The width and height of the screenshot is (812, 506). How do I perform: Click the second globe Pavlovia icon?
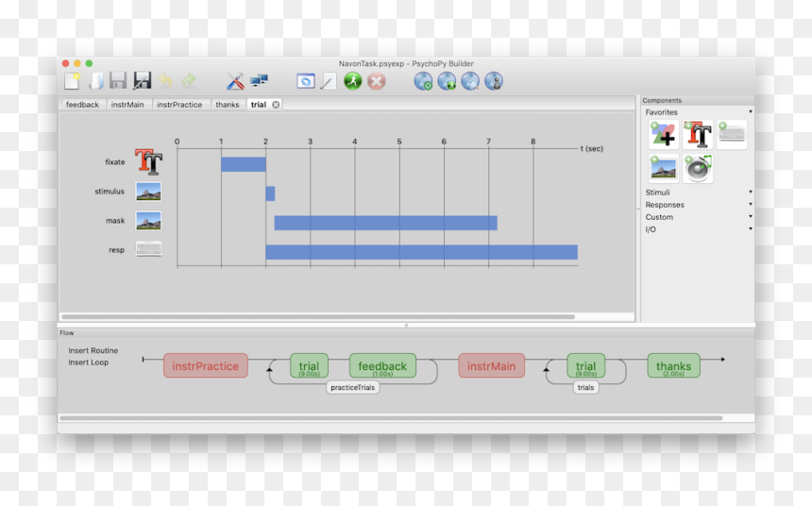447,81
